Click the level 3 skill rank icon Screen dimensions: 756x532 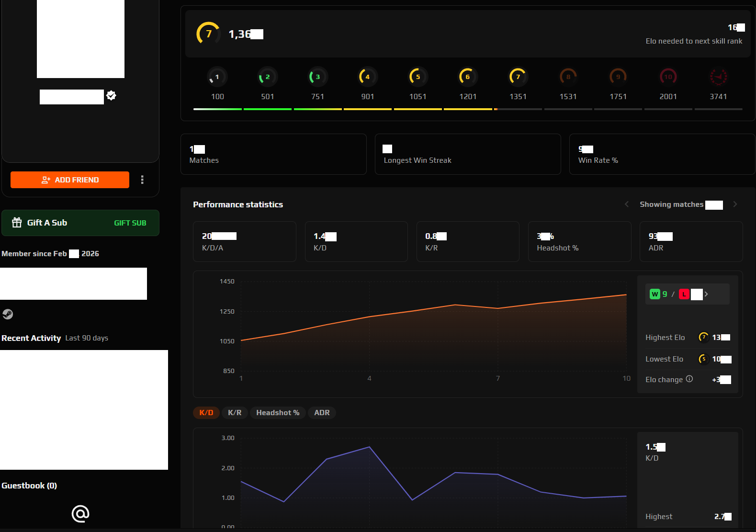click(x=317, y=77)
